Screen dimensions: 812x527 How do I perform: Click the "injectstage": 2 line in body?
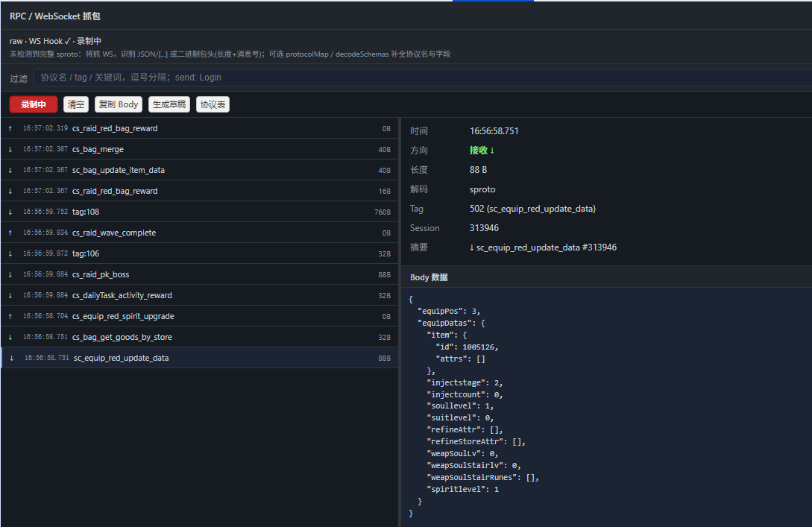click(x=465, y=382)
